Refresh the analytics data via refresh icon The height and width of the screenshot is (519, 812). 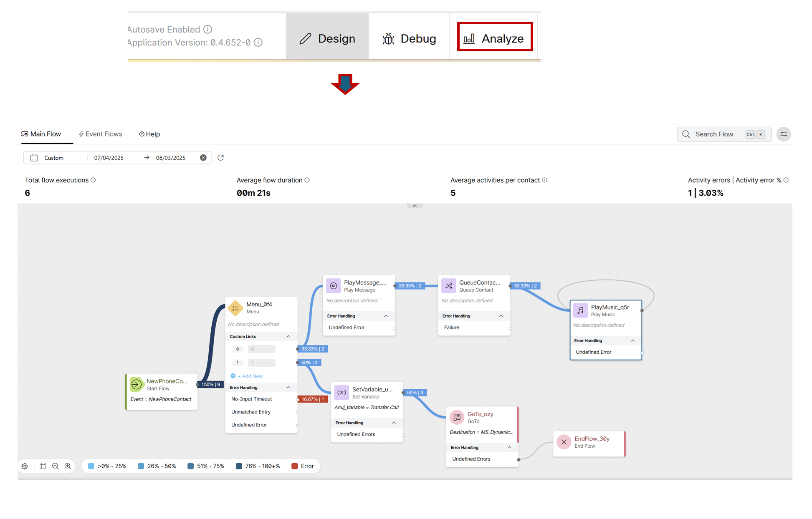click(x=221, y=158)
